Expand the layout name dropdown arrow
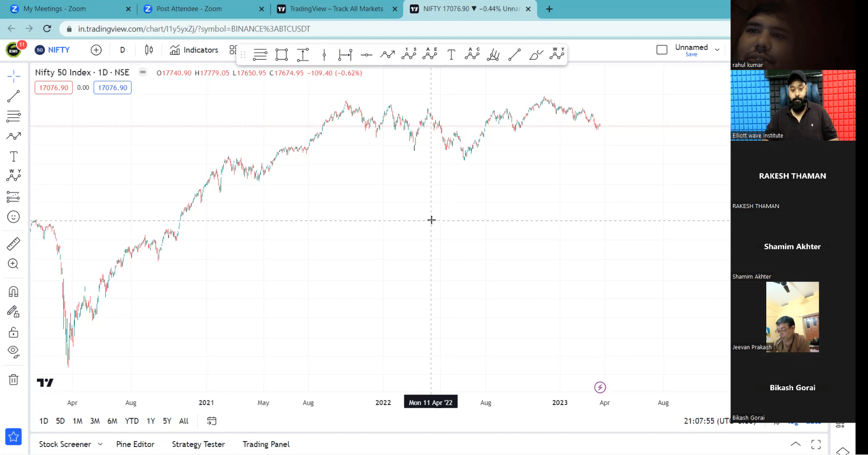This screenshot has height=455, width=868. tap(717, 50)
